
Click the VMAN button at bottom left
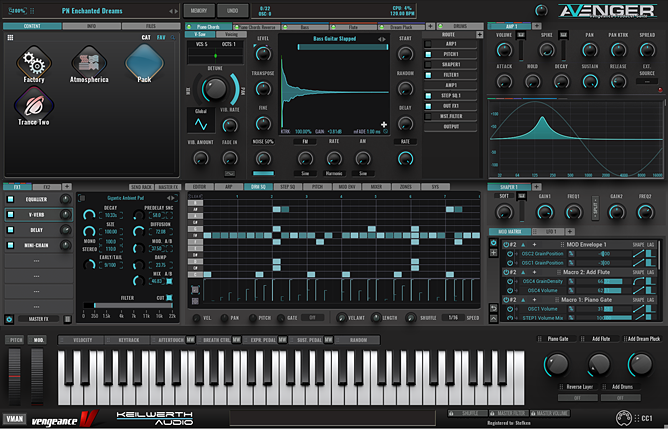click(x=14, y=419)
